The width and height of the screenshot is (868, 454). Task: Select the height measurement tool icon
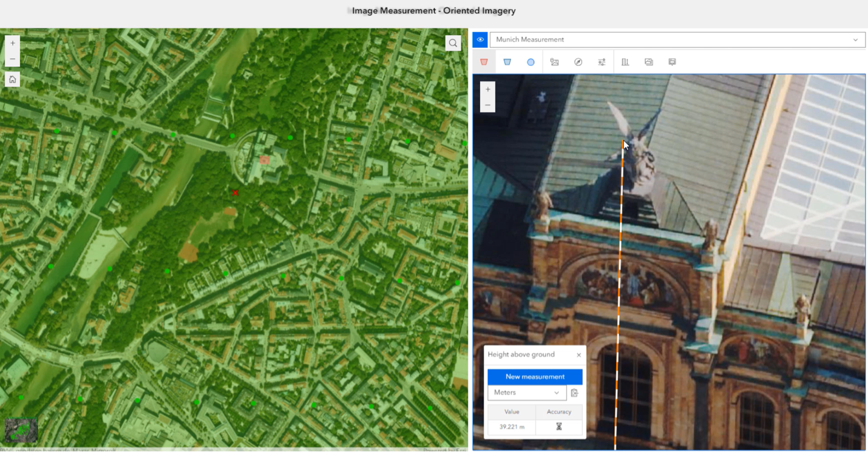(x=625, y=62)
